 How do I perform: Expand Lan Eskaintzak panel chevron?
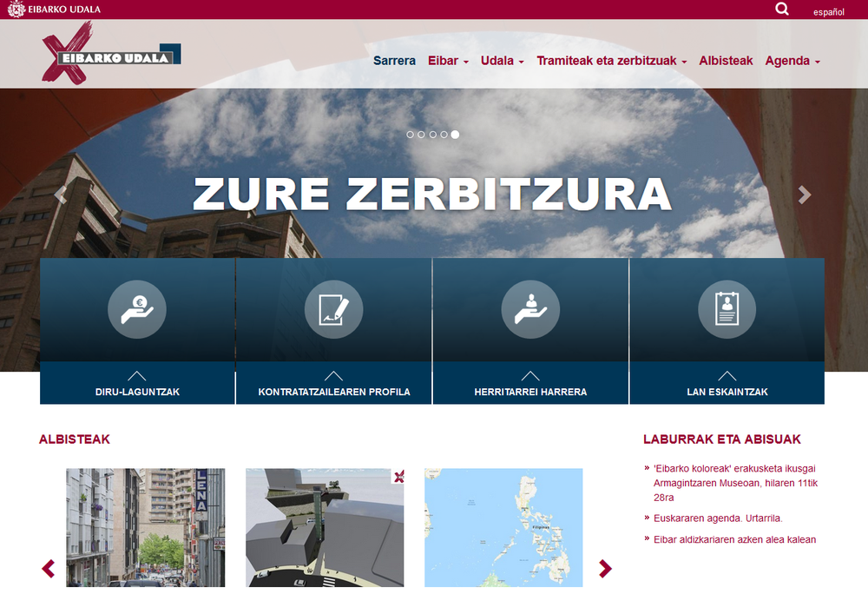coord(727,376)
